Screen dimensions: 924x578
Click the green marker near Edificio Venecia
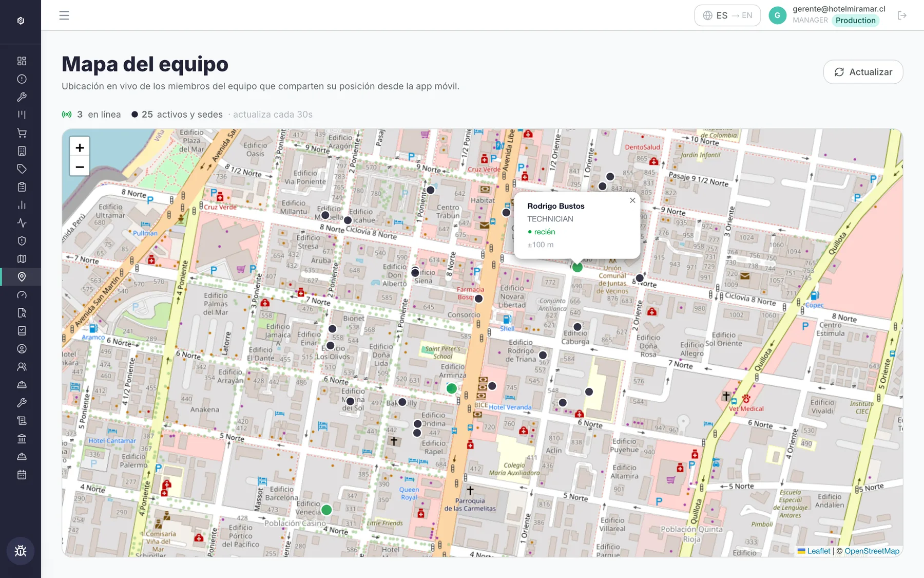click(326, 510)
